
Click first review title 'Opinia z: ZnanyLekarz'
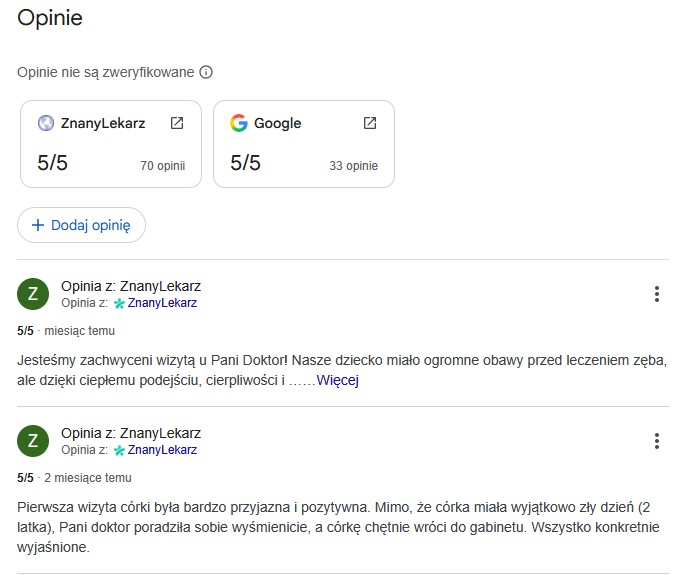point(131,286)
